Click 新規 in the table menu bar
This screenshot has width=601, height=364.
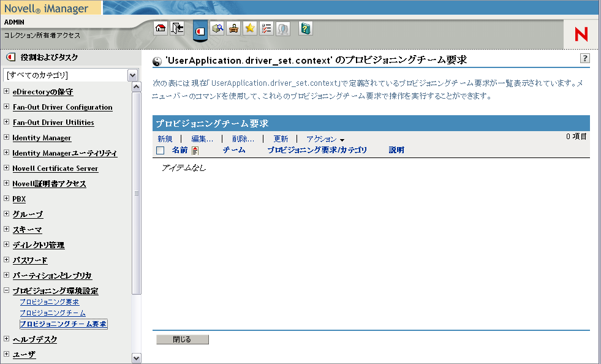pos(165,139)
